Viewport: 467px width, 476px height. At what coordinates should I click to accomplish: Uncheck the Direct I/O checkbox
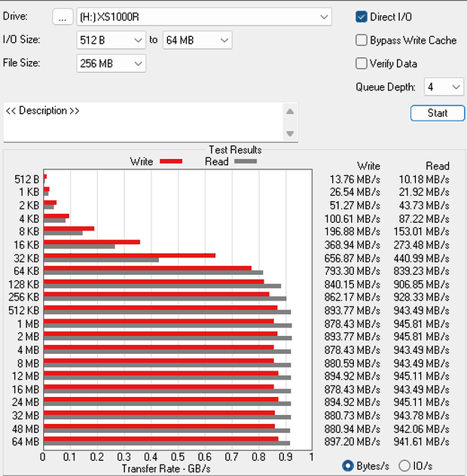pos(362,17)
